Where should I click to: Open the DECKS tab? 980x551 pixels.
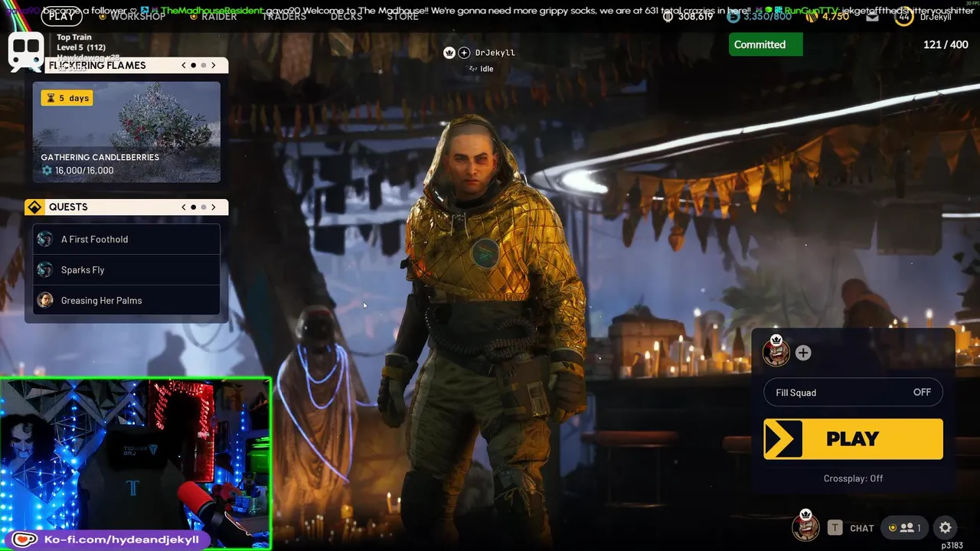click(x=346, y=16)
